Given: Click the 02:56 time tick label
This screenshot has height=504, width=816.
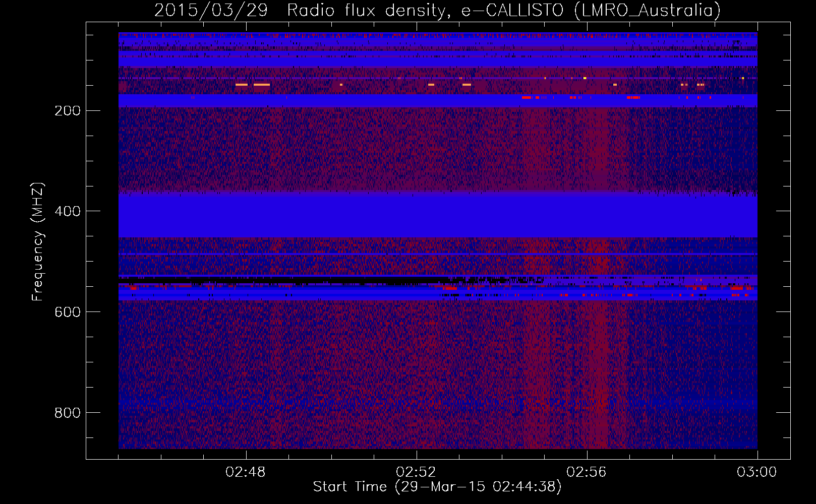Looking at the screenshot, I should tap(587, 472).
